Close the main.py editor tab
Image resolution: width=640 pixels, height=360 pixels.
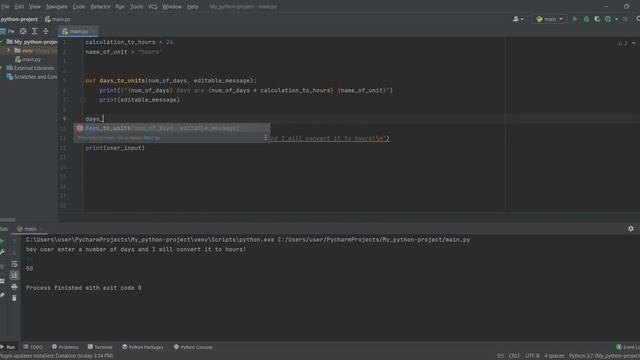[93, 31]
